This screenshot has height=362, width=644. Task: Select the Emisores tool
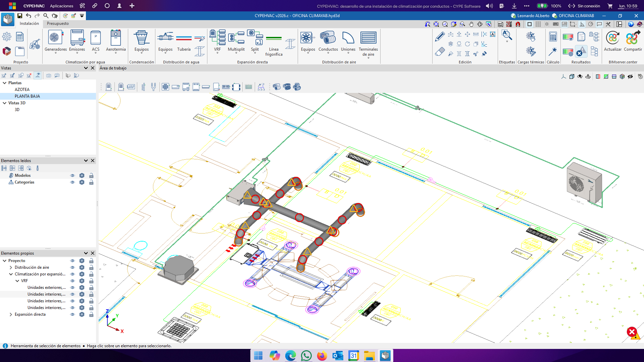pyautogui.click(x=77, y=38)
